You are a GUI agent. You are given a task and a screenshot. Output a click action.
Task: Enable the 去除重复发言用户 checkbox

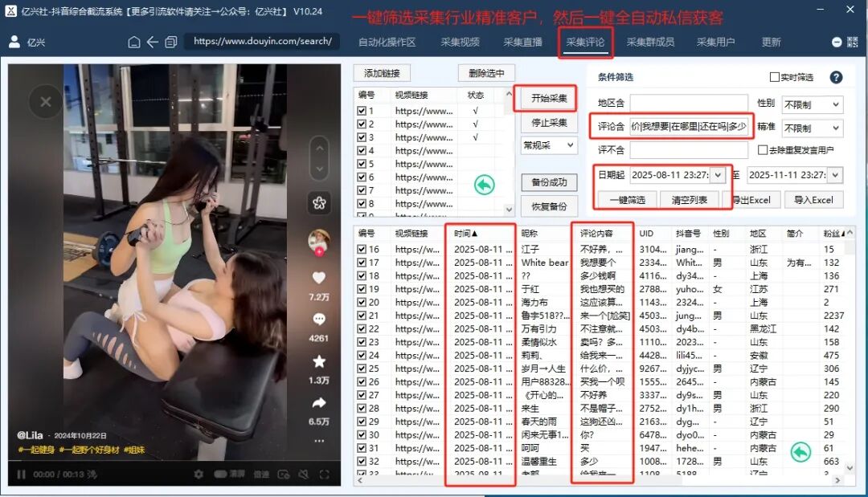[x=762, y=150]
